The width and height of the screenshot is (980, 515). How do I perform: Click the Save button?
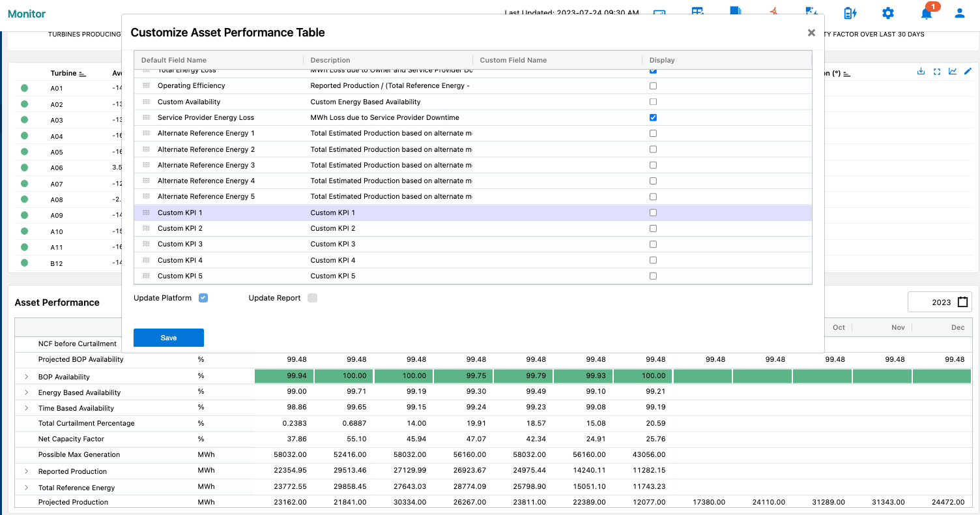coord(169,338)
